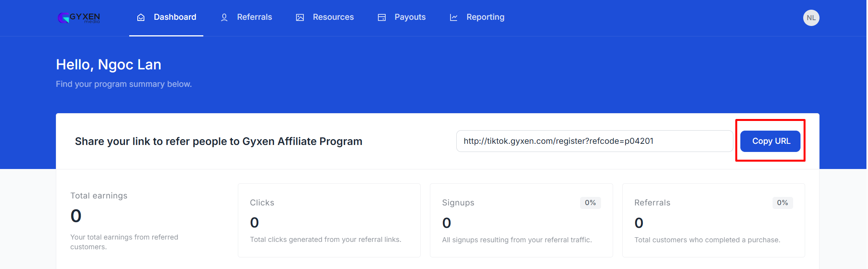868x269 pixels.
Task: Click the Referrals card count value 0
Action: [x=639, y=223]
